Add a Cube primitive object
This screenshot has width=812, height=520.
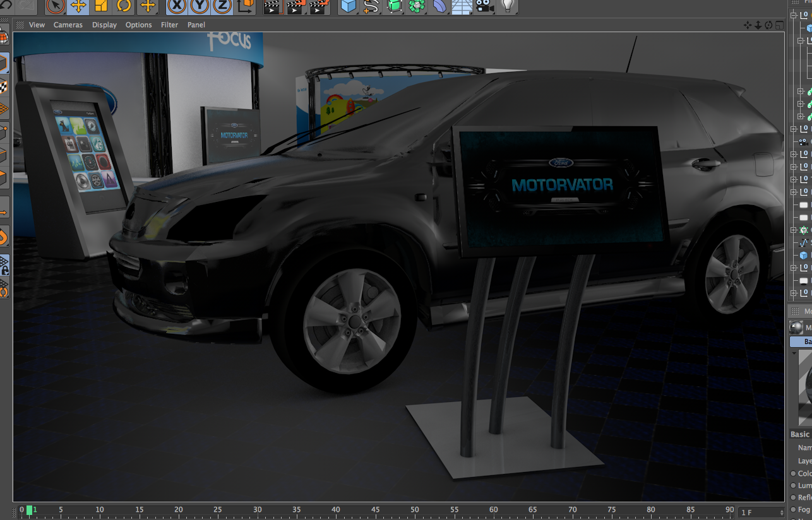tap(348, 6)
